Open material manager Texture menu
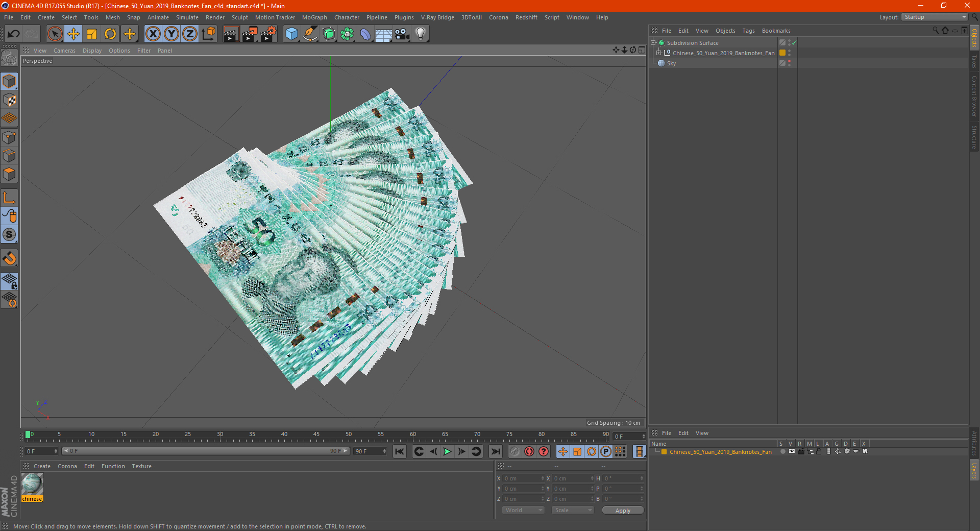Image resolution: width=980 pixels, height=531 pixels. pyautogui.click(x=141, y=466)
